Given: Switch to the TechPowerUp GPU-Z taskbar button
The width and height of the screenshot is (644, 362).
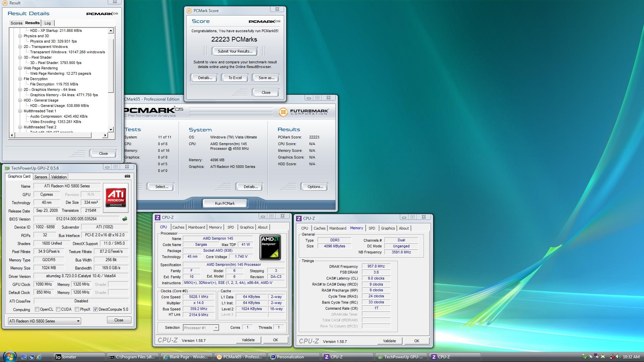Looking at the screenshot, I should (401, 357).
